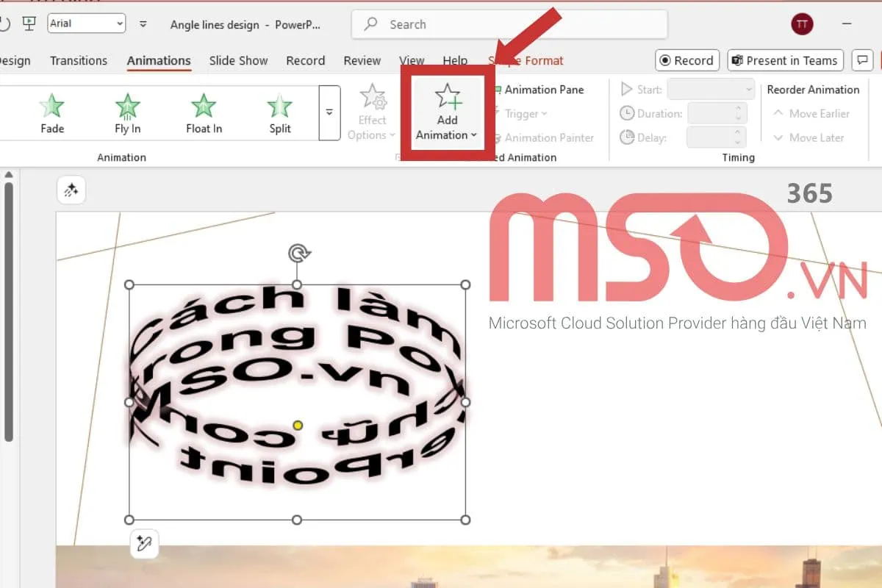Open the Slide Show tab

click(238, 61)
